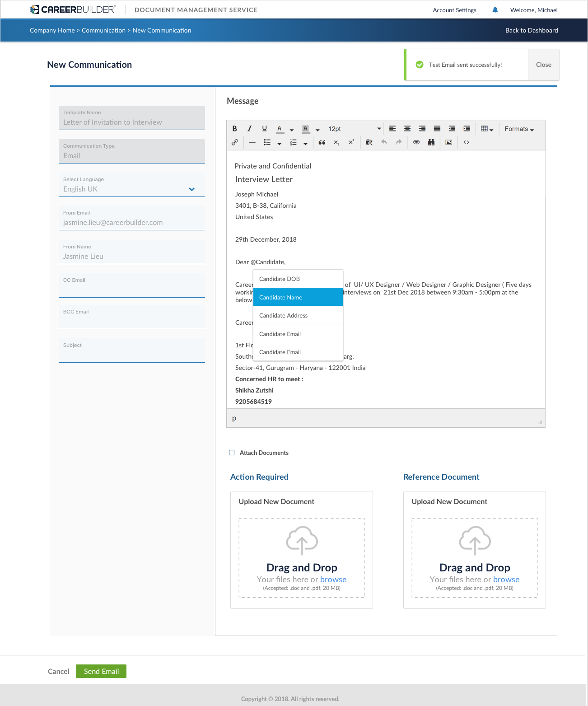The width and height of the screenshot is (588, 706).
Task: Click browse link under Reference Document
Action: (506, 580)
